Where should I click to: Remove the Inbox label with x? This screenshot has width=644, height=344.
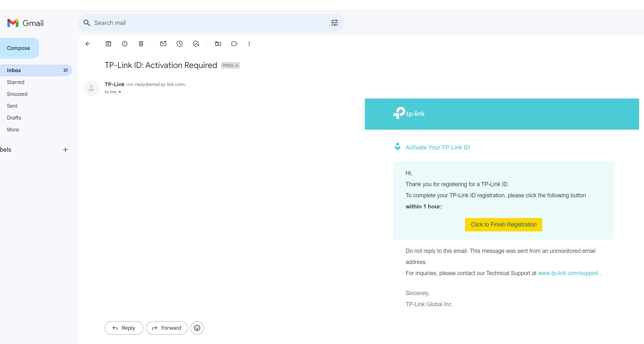click(237, 65)
